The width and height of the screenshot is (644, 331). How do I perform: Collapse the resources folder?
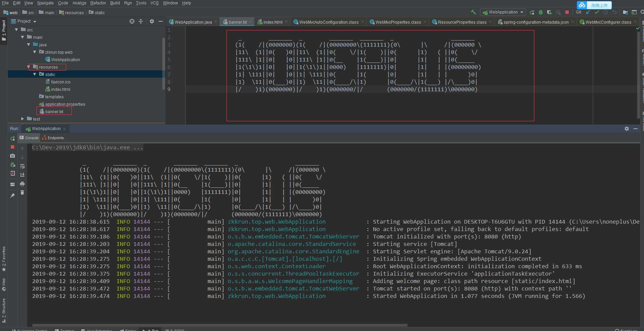[x=29, y=67]
